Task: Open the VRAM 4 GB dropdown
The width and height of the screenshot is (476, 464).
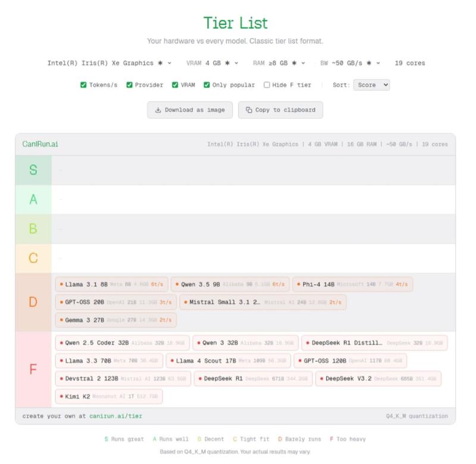Action: point(212,63)
